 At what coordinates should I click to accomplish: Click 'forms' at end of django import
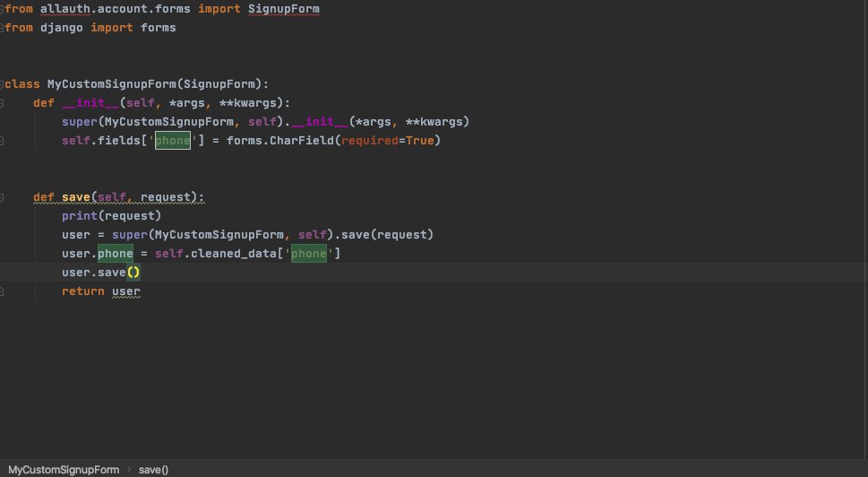point(158,28)
